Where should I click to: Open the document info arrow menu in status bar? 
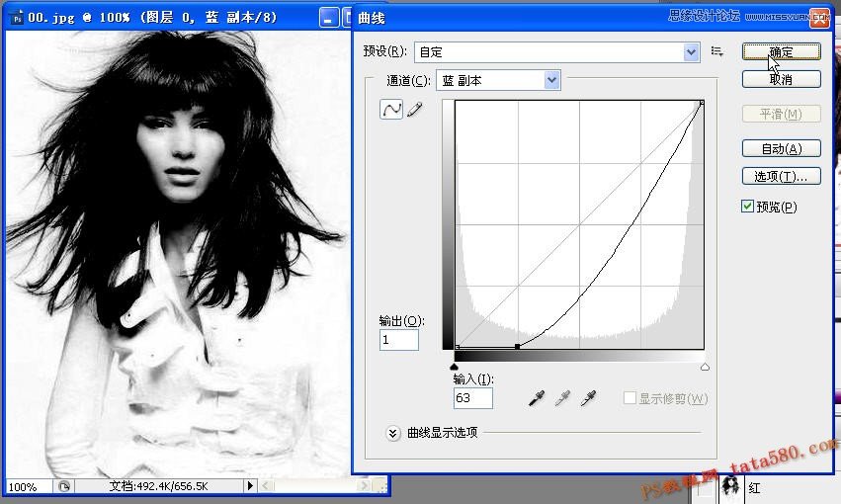point(249,486)
